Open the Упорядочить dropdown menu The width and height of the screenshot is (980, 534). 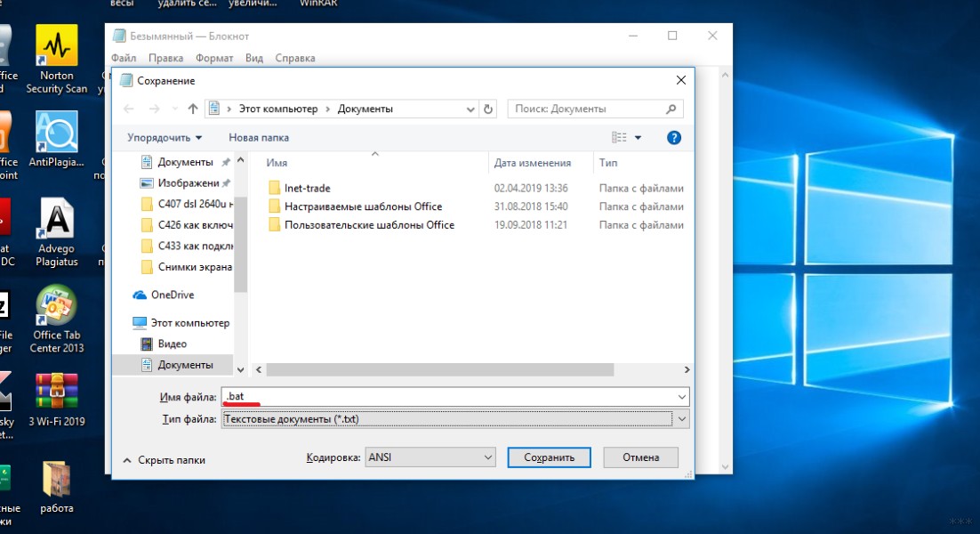(x=165, y=138)
